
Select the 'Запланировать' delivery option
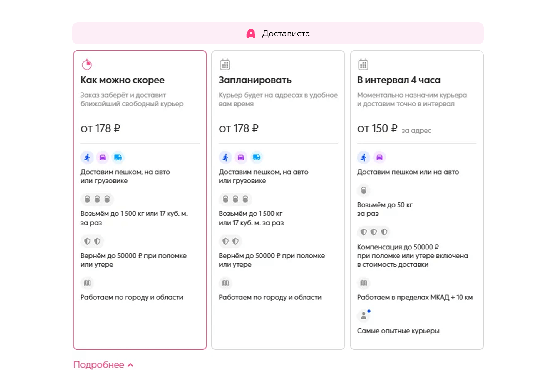coord(278,200)
